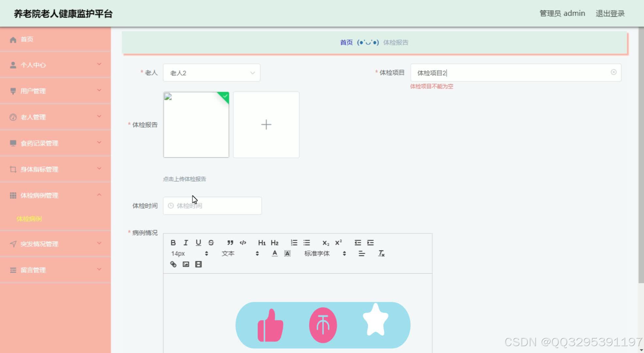Clear text formatting

tap(381, 253)
